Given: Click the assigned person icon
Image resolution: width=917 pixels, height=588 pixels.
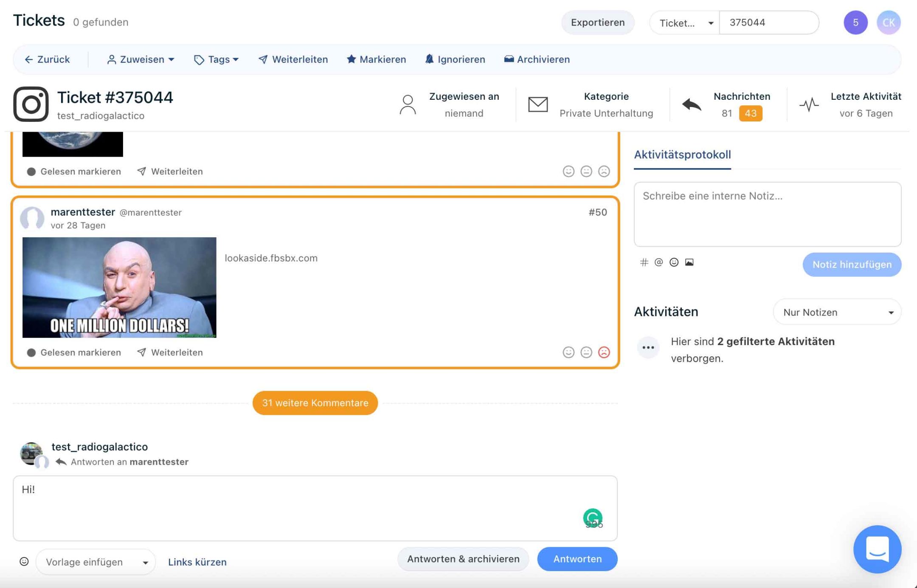Looking at the screenshot, I should pos(408,104).
